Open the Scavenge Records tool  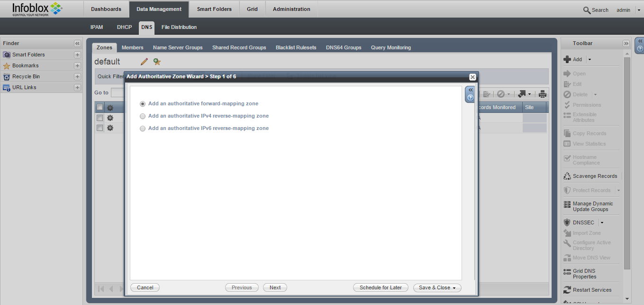(595, 176)
